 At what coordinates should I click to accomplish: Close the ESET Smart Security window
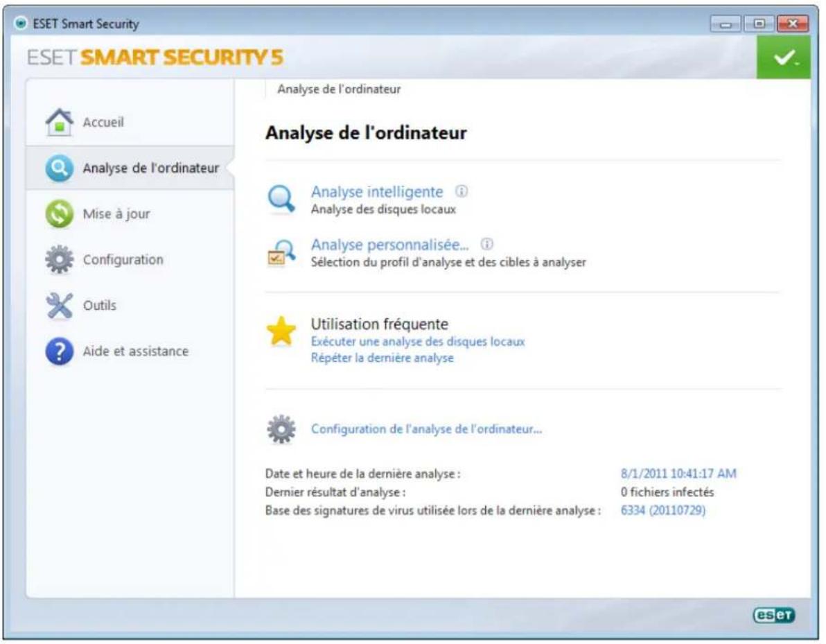pyautogui.click(x=792, y=24)
